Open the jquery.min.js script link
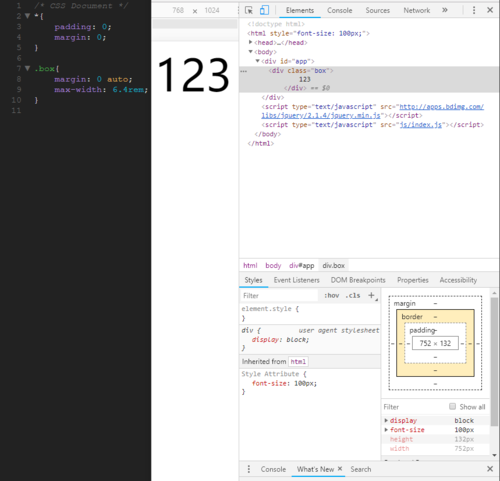 [x=372, y=111]
